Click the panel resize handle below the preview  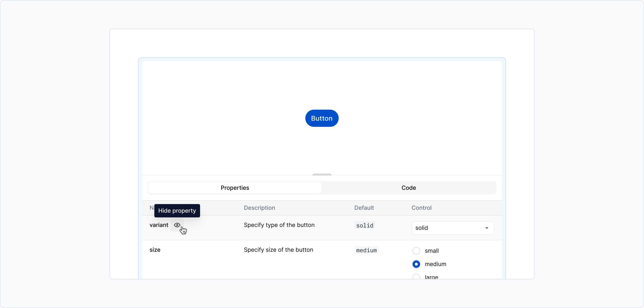(x=322, y=175)
